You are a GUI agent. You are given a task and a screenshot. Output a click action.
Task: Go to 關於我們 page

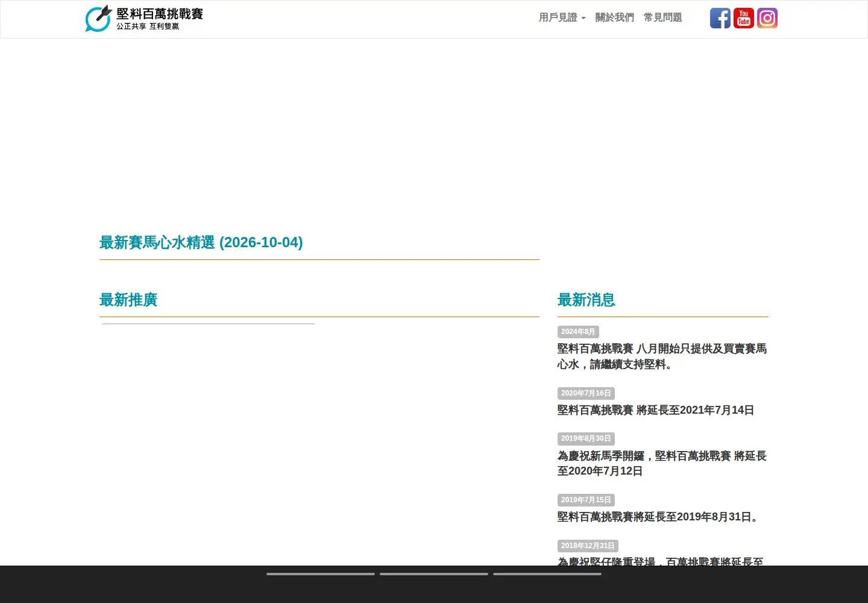(614, 17)
